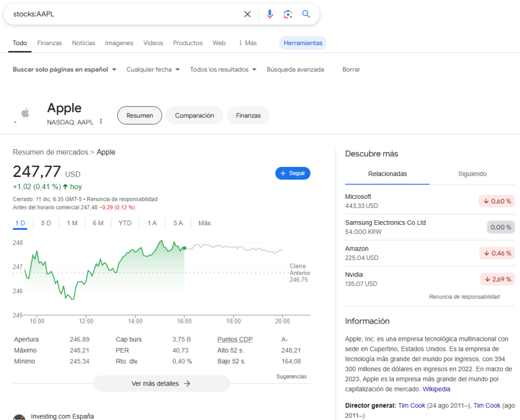Click inside the stocks:AAPL search field
The height and width of the screenshot is (420, 520).
pyautogui.click(x=122, y=14)
